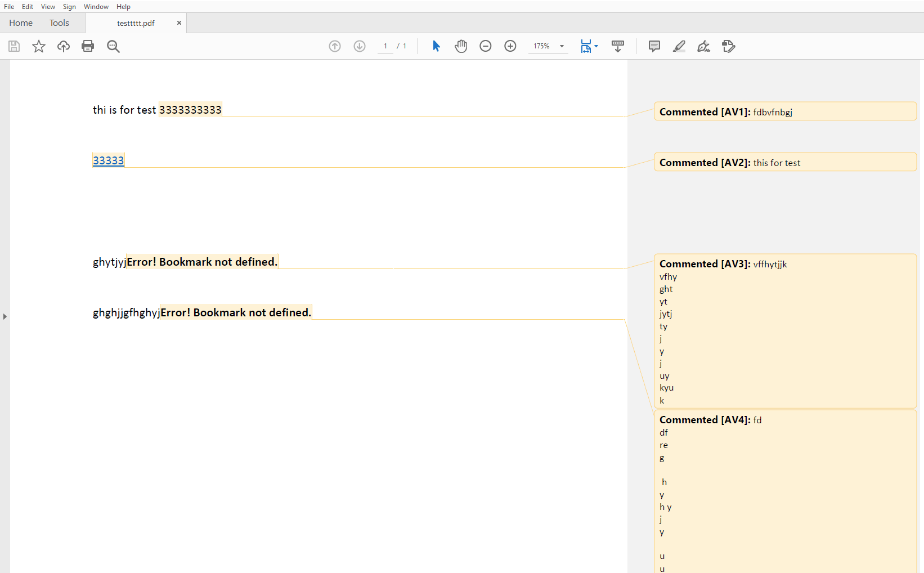Zoom out with the minus icon

coord(486,46)
